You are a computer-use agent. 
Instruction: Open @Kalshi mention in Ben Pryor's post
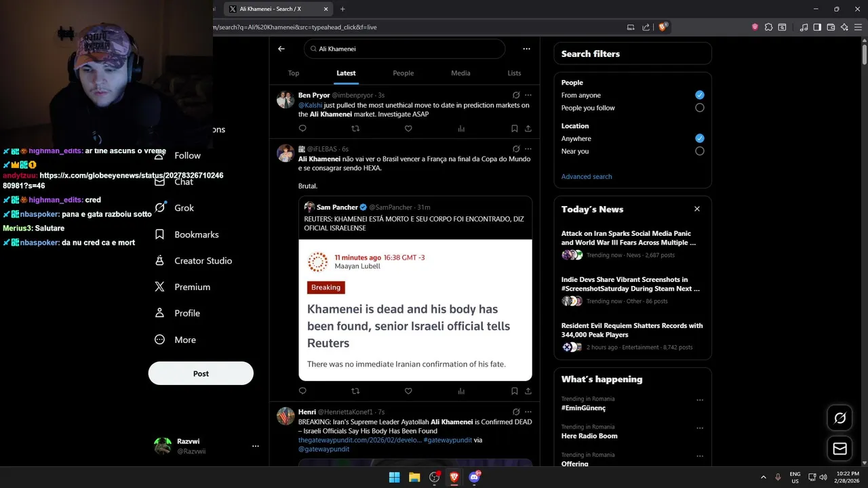pos(310,105)
